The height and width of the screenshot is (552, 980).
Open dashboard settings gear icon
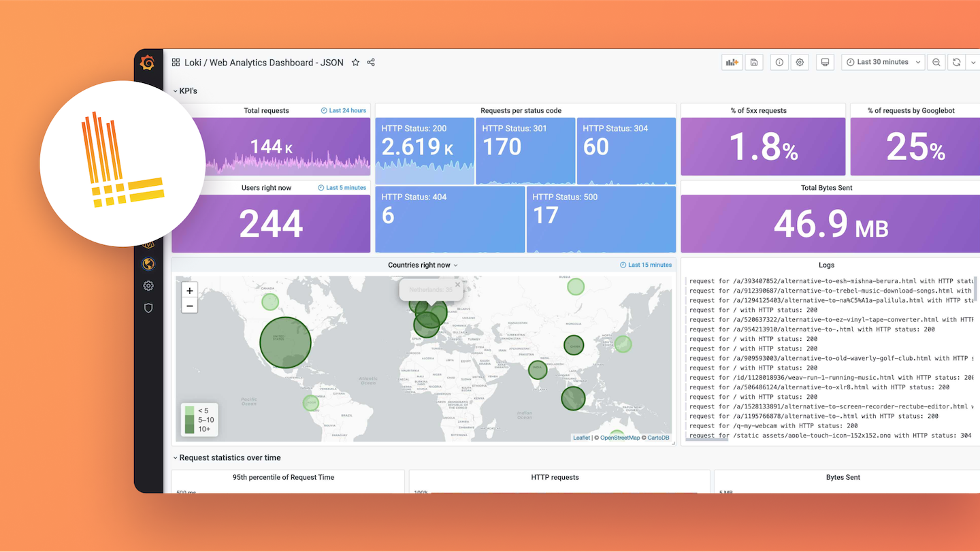[800, 62]
